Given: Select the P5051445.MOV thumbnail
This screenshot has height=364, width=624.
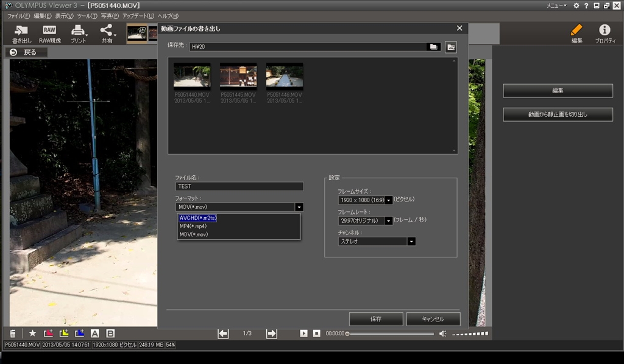Looking at the screenshot, I should coord(238,76).
